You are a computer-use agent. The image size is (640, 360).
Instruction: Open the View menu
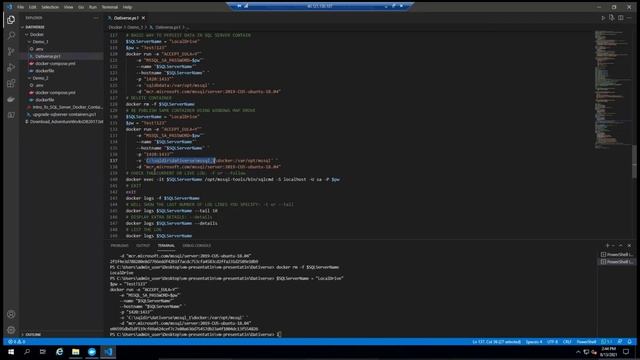tap(69, 7)
